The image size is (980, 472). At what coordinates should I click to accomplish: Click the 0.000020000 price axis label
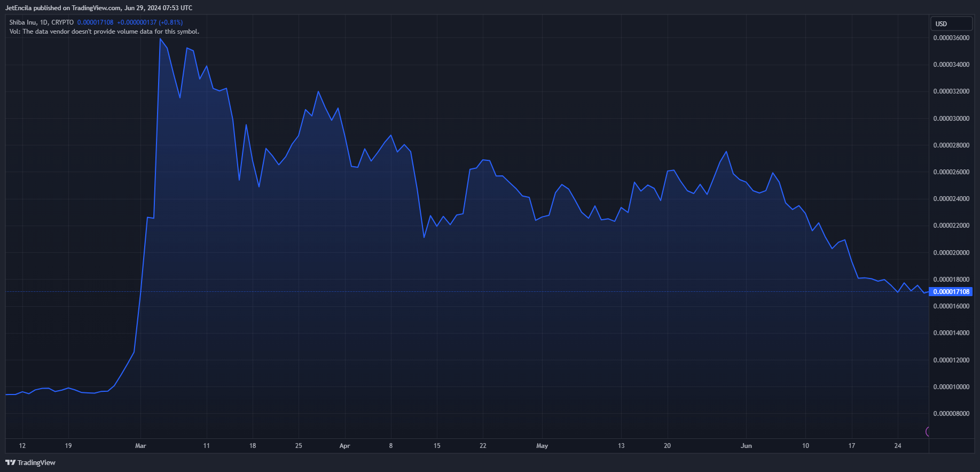951,253
